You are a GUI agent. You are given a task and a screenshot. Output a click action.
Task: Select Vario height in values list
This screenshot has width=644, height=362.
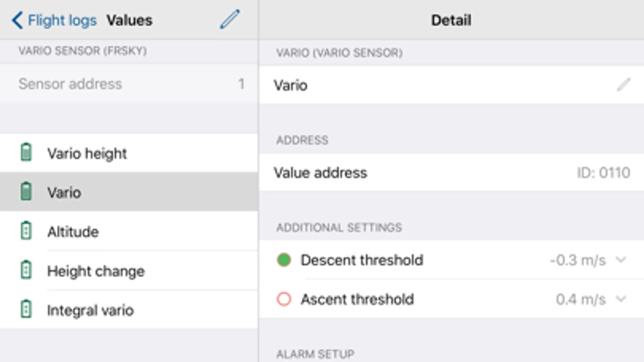point(87,153)
